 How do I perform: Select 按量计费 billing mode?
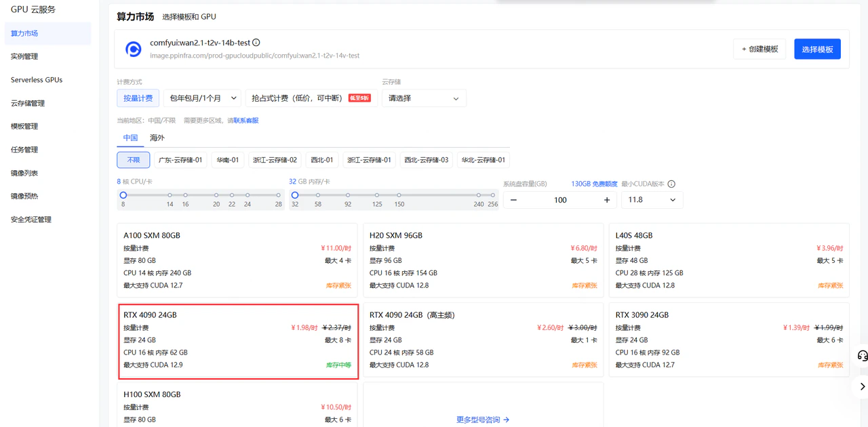click(138, 98)
